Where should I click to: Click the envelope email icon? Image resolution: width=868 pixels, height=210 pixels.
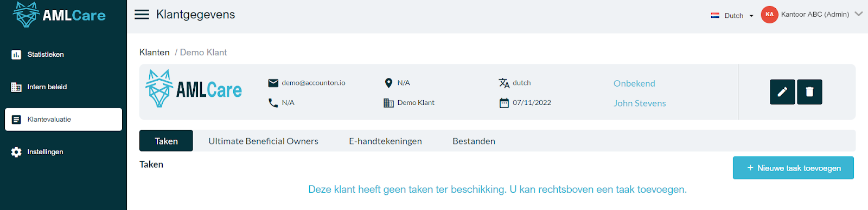[x=273, y=83]
